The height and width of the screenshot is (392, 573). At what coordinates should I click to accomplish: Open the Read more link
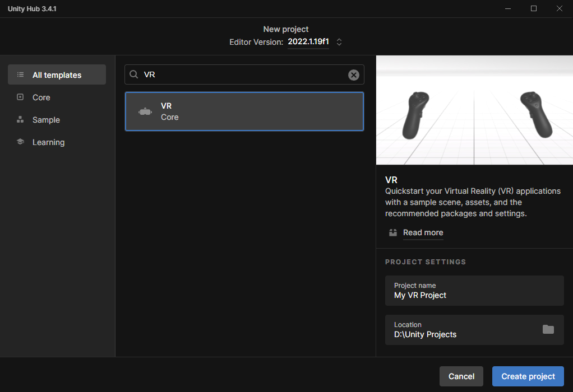[x=423, y=232]
